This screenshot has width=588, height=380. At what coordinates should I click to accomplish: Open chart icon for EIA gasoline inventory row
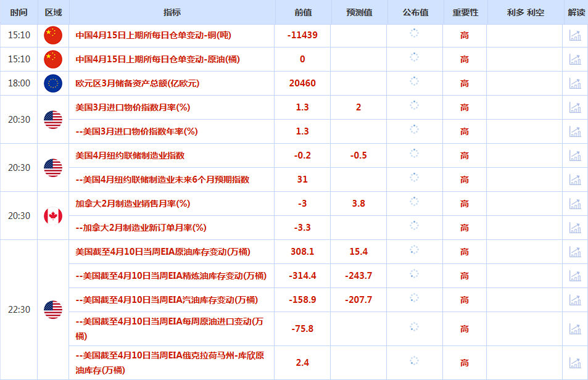click(575, 300)
